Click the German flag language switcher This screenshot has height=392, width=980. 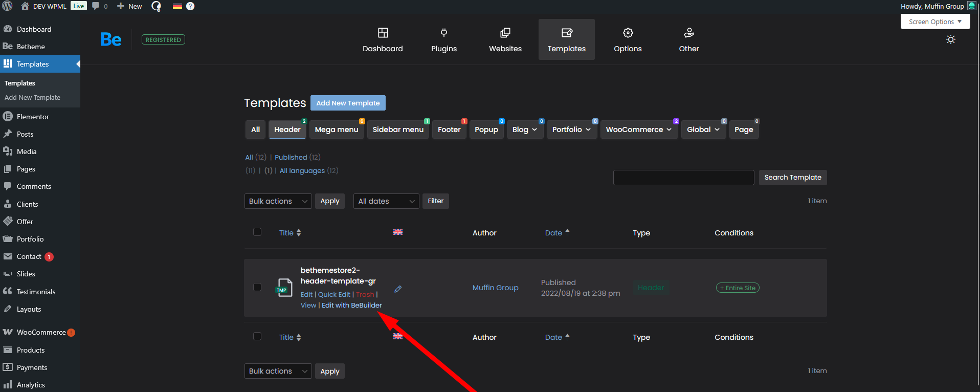coord(177,6)
